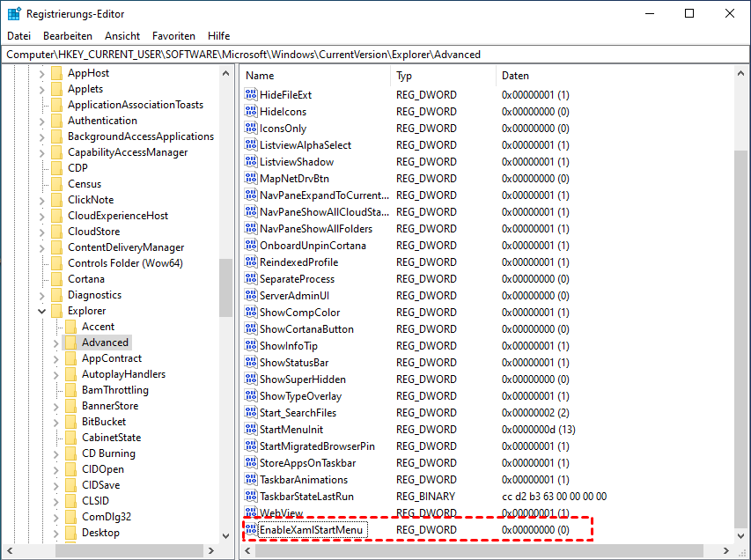
Task: Click the IconsOnly DWORD value icon
Action: 251,128
